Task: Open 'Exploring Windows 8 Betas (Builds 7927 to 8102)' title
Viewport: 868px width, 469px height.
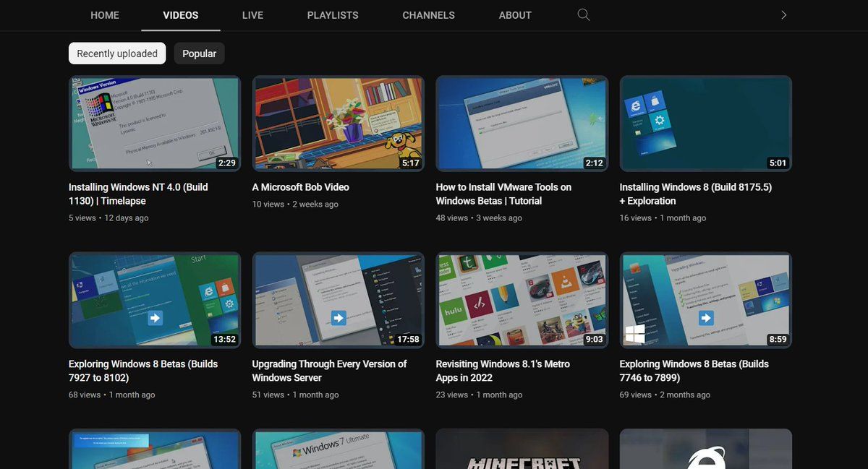Action: coord(143,371)
